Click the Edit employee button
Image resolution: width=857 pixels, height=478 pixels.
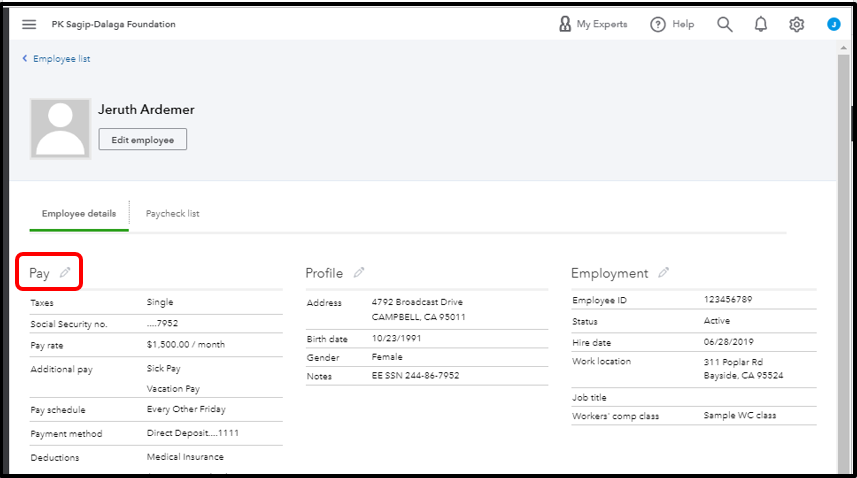pos(142,140)
